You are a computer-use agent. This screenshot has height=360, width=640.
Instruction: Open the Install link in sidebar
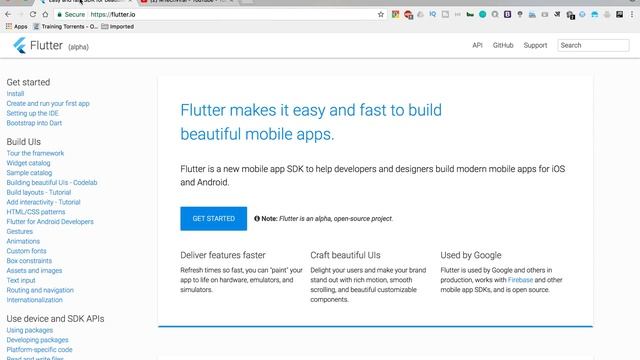click(15, 94)
